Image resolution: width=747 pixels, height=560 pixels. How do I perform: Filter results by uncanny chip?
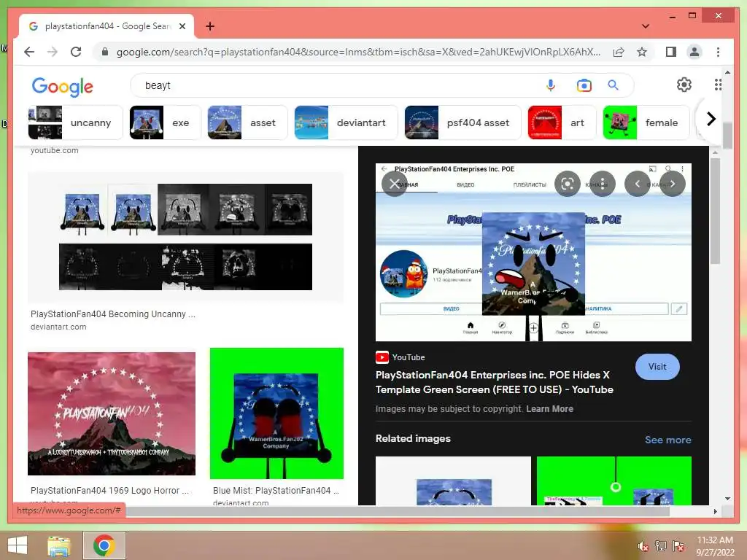click(x=75, y=122)
